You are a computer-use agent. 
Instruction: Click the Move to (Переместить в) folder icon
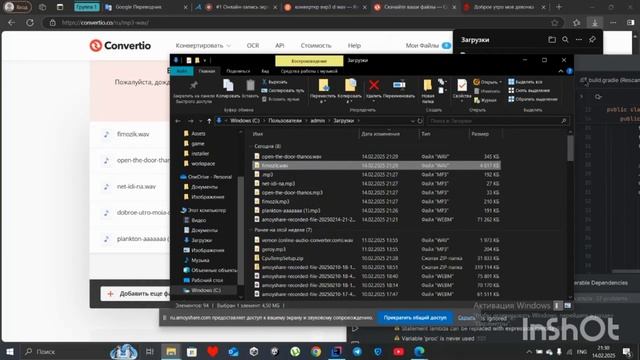click(x=323, y=85)
